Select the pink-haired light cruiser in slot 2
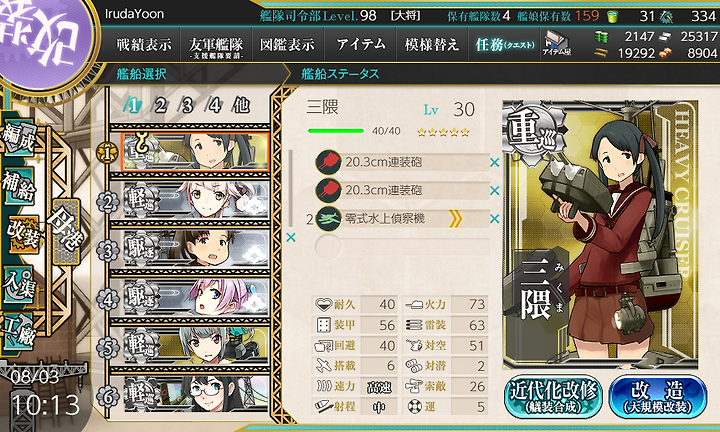This screenshot has height=432, width=720. [190, 201]
